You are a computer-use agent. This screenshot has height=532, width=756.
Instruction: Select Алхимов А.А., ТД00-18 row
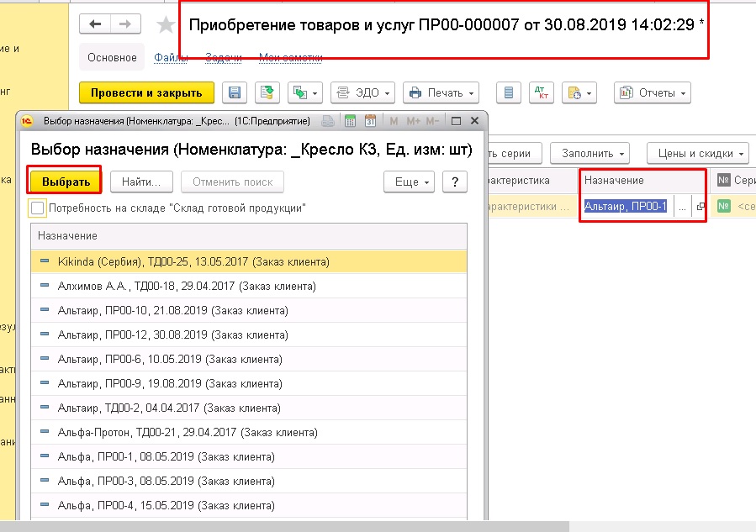249,287
